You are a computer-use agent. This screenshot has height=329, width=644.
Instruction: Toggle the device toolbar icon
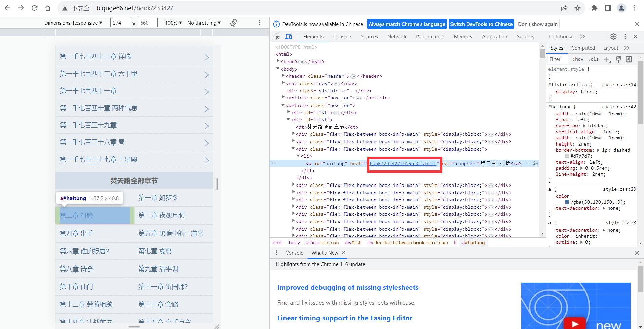pyautogui.click(x=289, y=37)
